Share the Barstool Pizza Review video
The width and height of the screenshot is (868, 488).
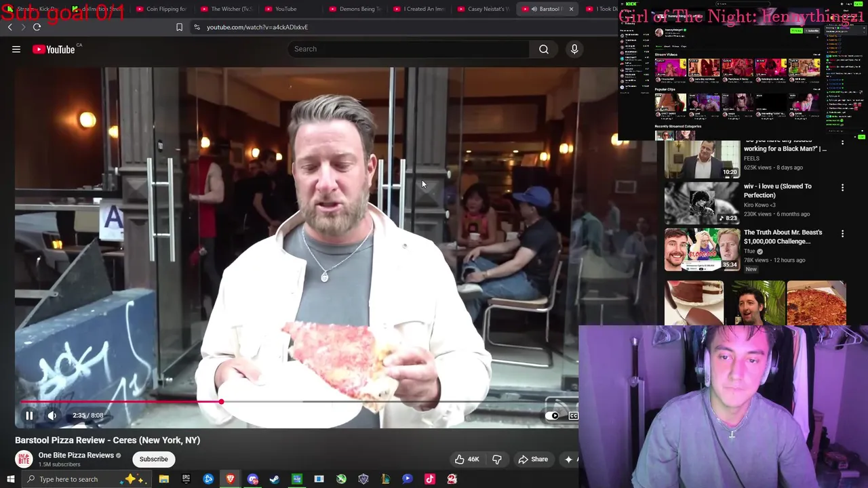tap(533, 459)
